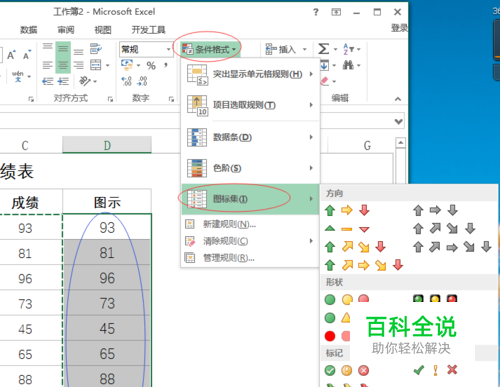500x387 pixels.
Task: Choose three symbols circled icon set
Action: 347,370
